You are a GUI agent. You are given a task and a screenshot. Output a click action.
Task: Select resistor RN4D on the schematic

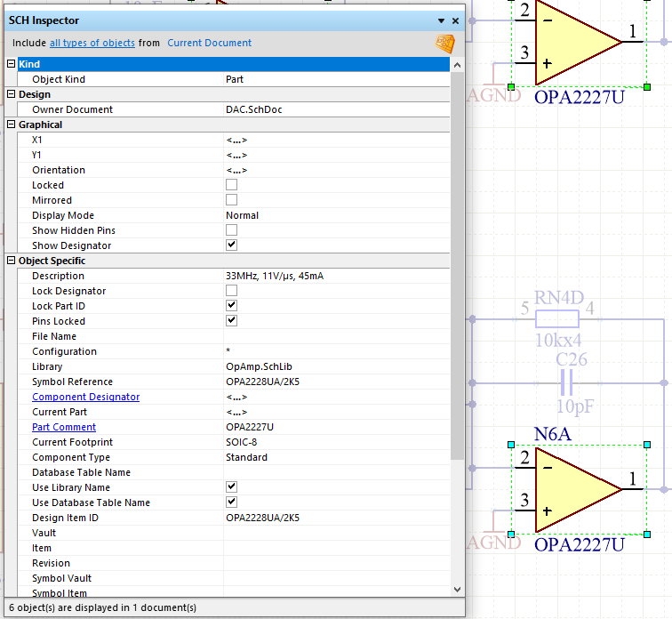[557, 319]
